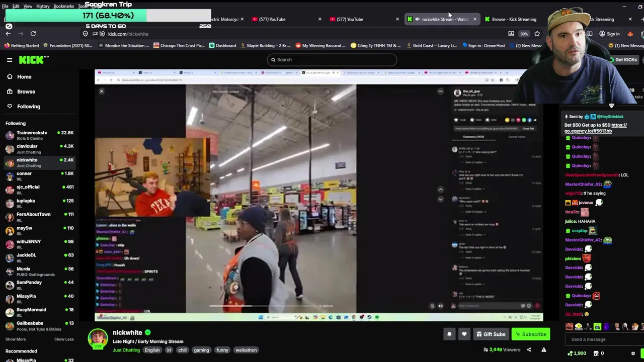Image resolution: width=644 pixels, height=362 pixels.
Task: Click the browser Back arrow
Action: point(9,34)
